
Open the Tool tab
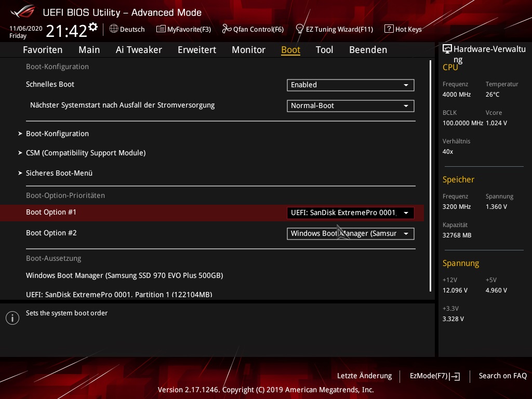pyautogui.click(x=324, y=50)
